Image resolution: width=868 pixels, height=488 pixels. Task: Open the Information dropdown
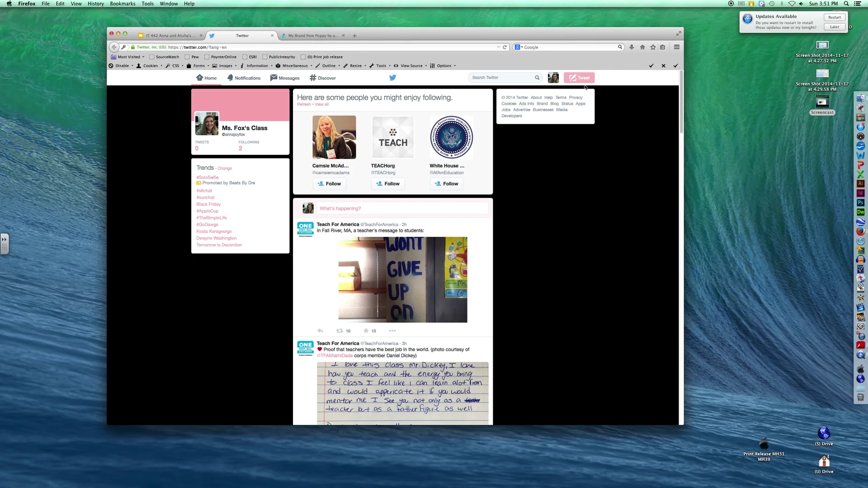(256, 66)
